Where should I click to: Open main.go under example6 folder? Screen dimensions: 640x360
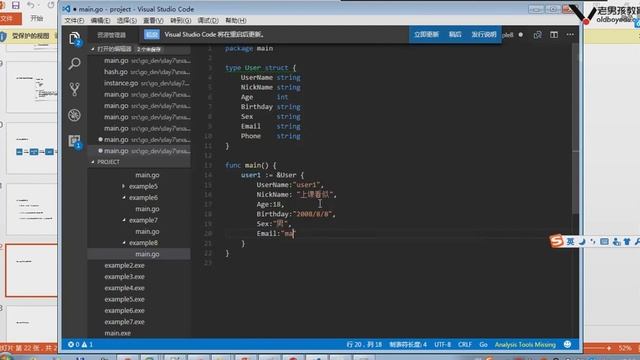(x=139, y=209)
